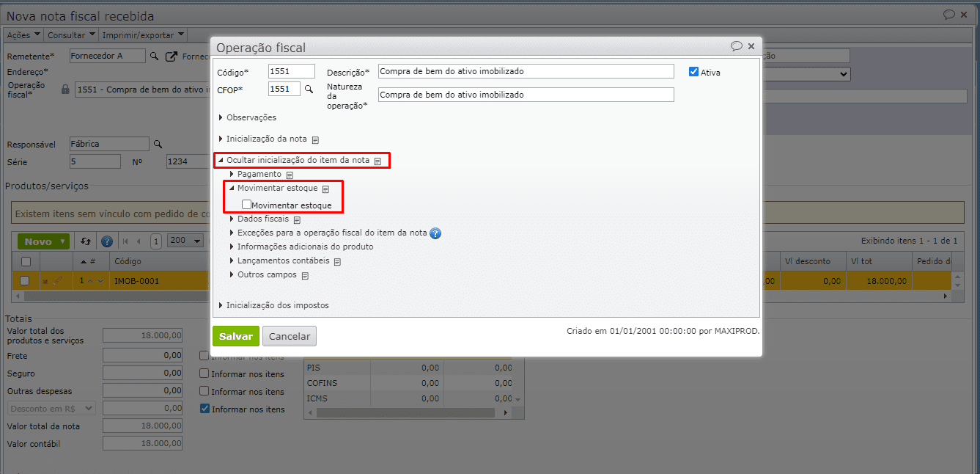Viewport: 980px width, 474px height.
Task: Edit item IMOB-0001 with the pencil icon
Action: point(57,281)
